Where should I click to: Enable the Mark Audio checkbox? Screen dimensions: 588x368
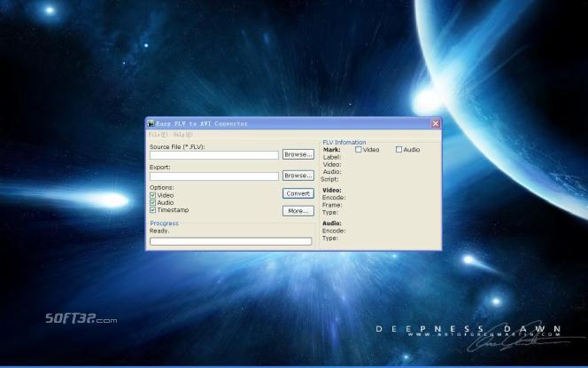click(399, 150)
